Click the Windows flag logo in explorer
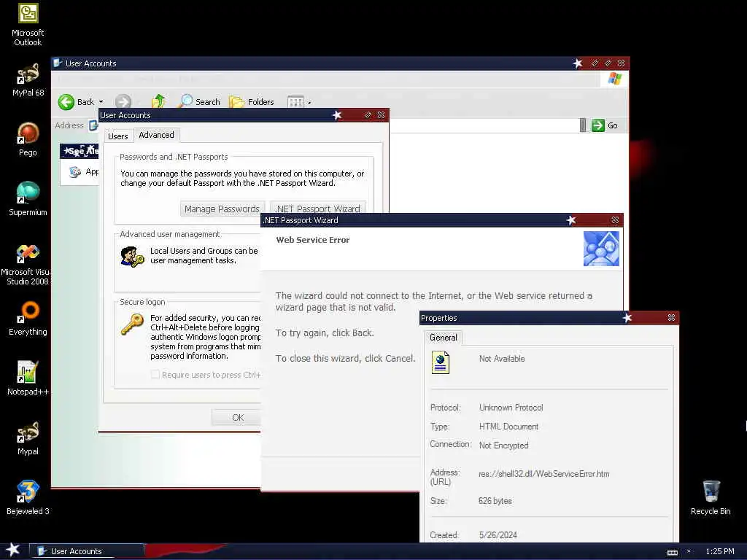This screenshot has height=560, width=747. point(614,79)
